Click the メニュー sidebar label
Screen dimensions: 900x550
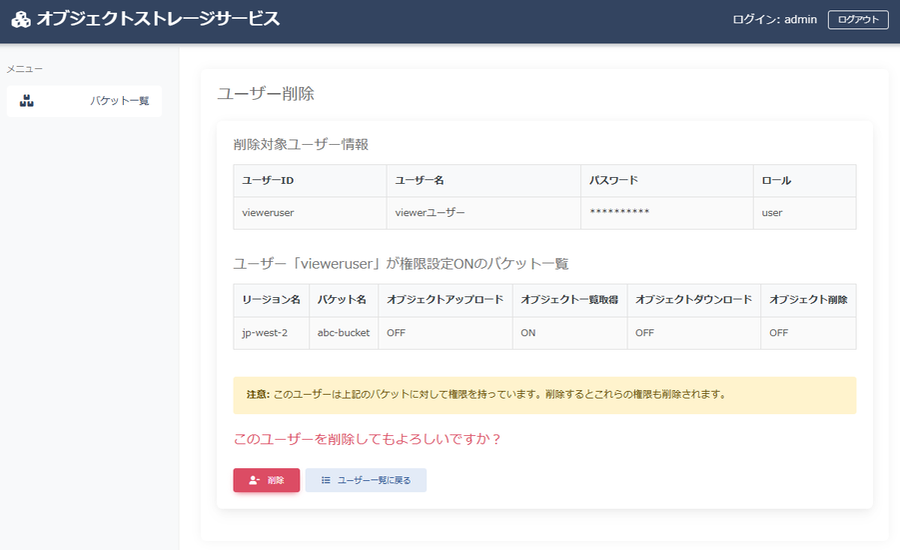click(x=25, y=69)
